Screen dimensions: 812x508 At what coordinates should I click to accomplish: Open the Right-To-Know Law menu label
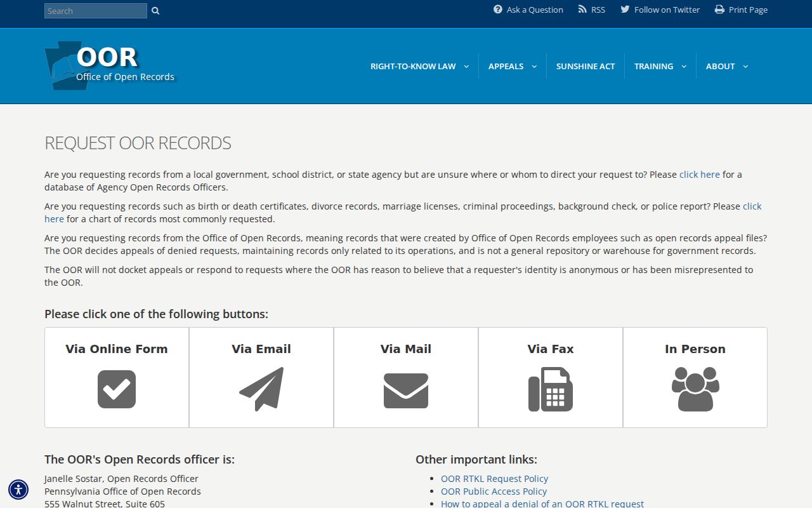click(x=413, y=66)
